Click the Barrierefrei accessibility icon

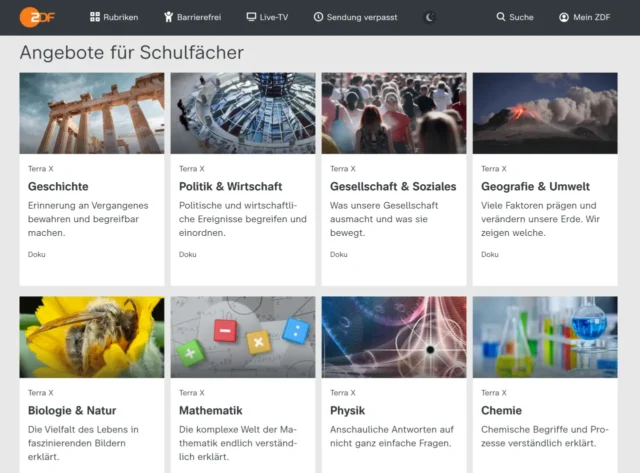click(x=170, y=17)
